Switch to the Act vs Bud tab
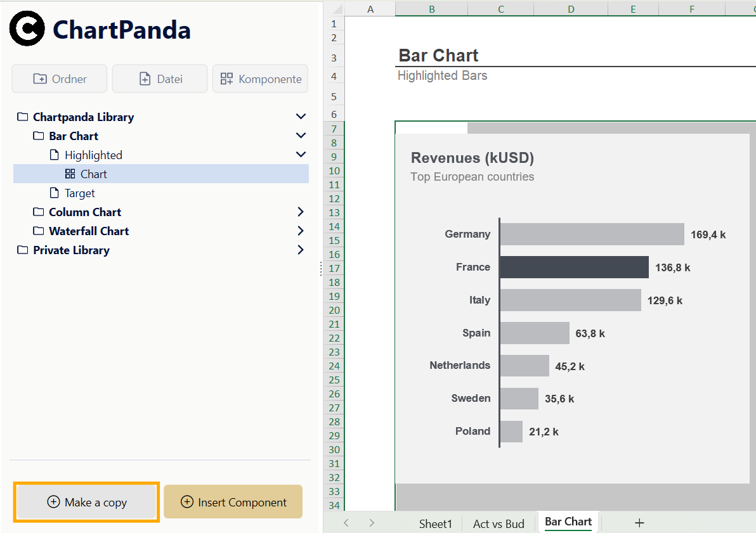The width and height of the screenshot is (756, 533). tap(499, 523)
